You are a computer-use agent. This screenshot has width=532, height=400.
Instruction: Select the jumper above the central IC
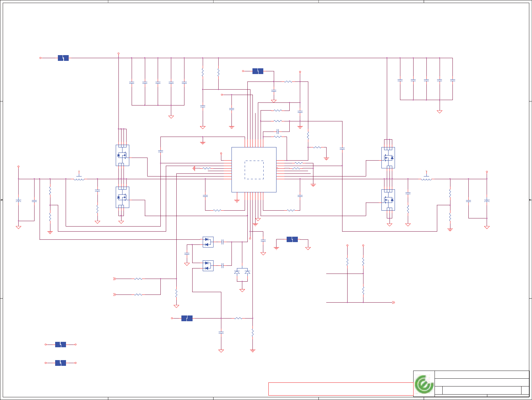click(x=258, y=71)
